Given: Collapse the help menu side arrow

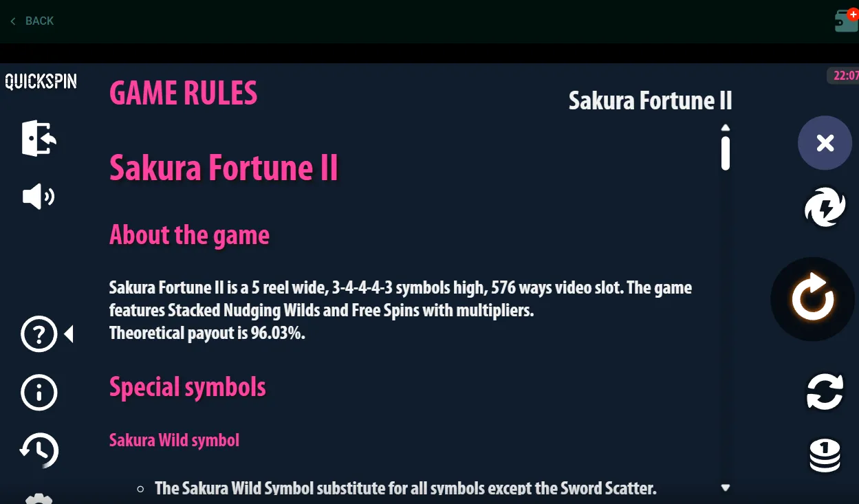Looking at the screenshot, I should pyautogui.click(x=69, y=335).
